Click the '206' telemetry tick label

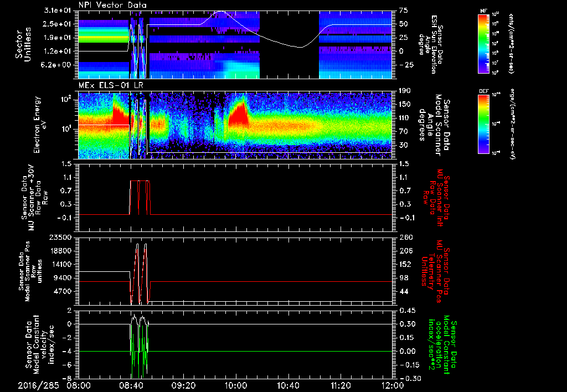point(405,251)
